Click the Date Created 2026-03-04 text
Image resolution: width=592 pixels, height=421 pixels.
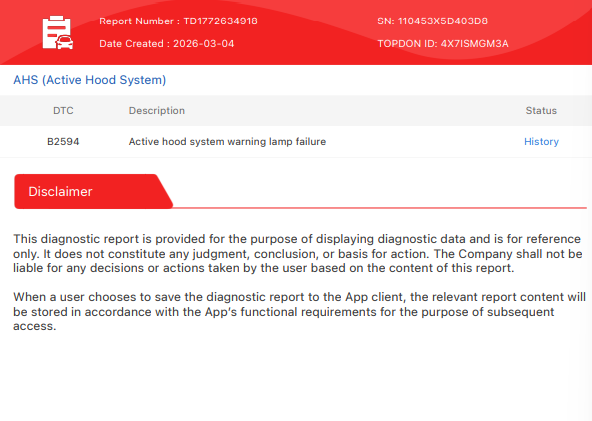(x=166, y=44)
